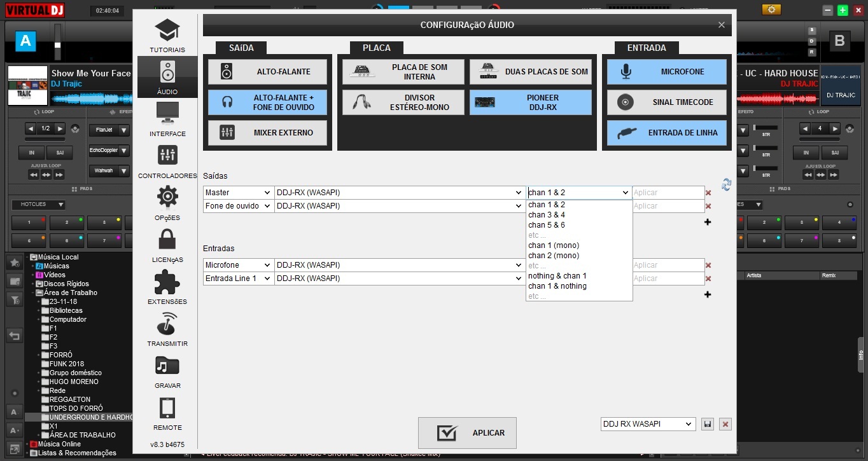Open the Tutoriais section
The height and width of the screenshot is (461, 868).
click(167, 36)
